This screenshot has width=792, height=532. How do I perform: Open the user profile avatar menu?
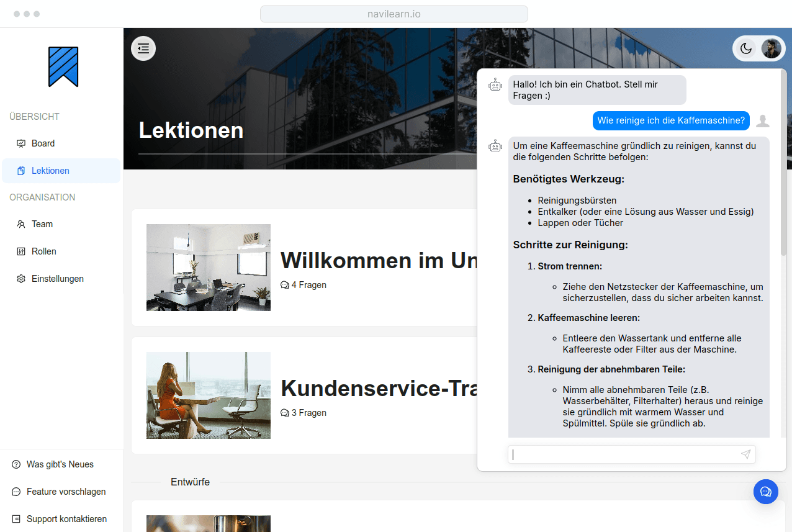click(x=772, y=48)
